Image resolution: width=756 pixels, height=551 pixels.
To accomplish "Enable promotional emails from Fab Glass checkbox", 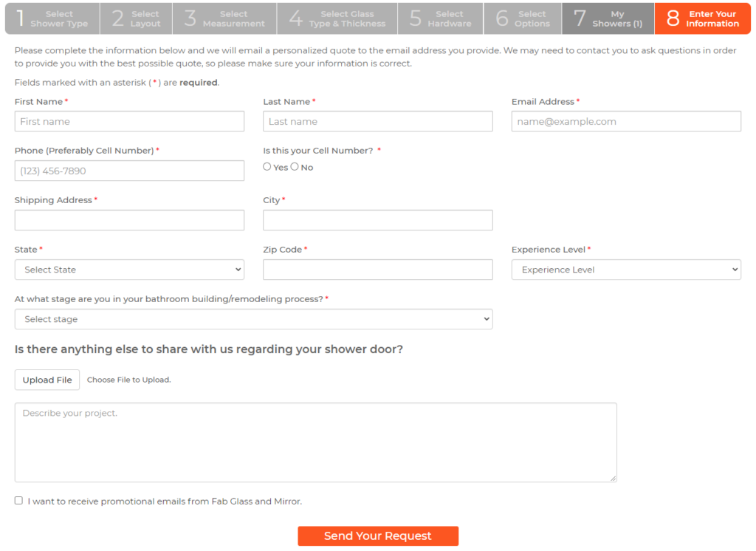I will click(x=18, y=500).
